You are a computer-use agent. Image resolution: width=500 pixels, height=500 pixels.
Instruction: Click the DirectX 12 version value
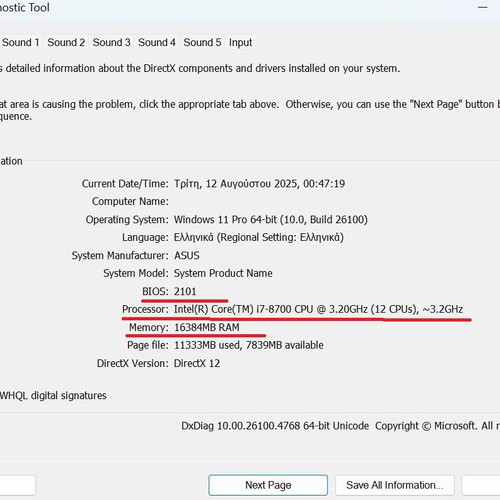197,363
